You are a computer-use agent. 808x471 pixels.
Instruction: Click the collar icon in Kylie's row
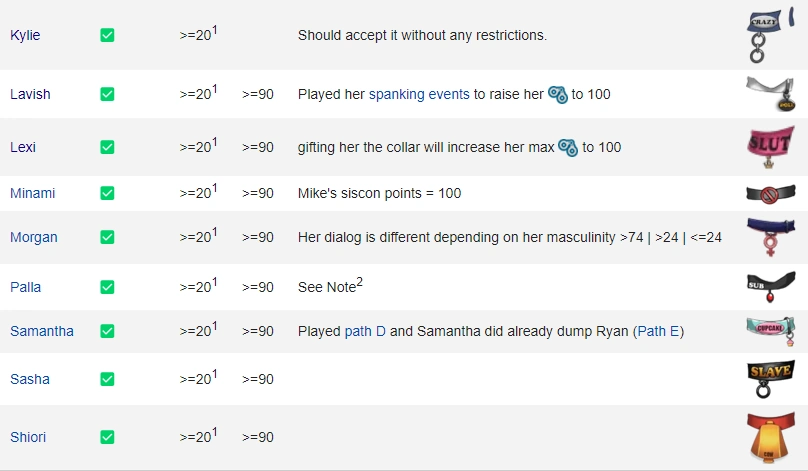tap(770, 37)
